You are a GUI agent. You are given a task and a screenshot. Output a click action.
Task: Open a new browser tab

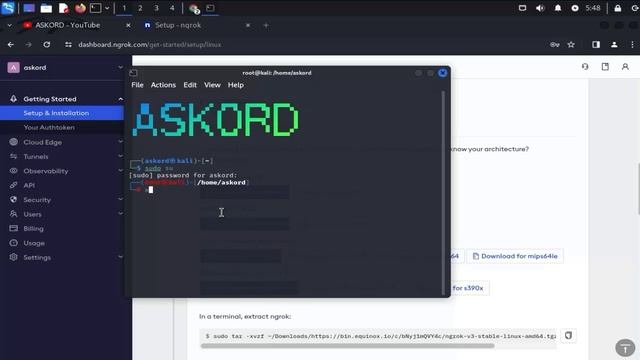266,25
